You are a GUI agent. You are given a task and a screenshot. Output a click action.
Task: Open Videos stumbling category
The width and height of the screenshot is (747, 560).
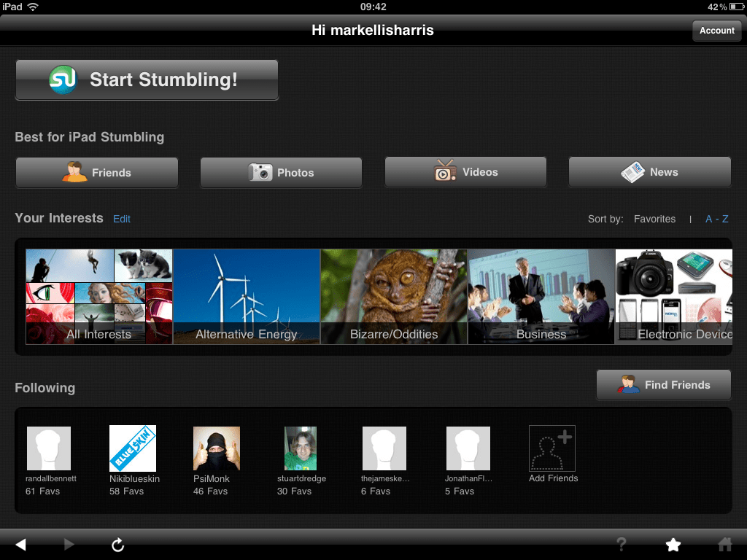tap(465, 173)
